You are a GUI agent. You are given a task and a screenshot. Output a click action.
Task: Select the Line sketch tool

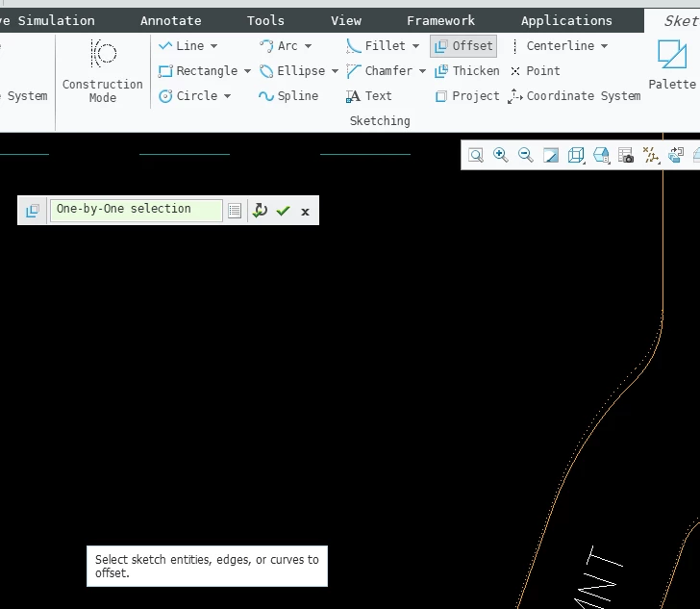click(x=182, y=45)
